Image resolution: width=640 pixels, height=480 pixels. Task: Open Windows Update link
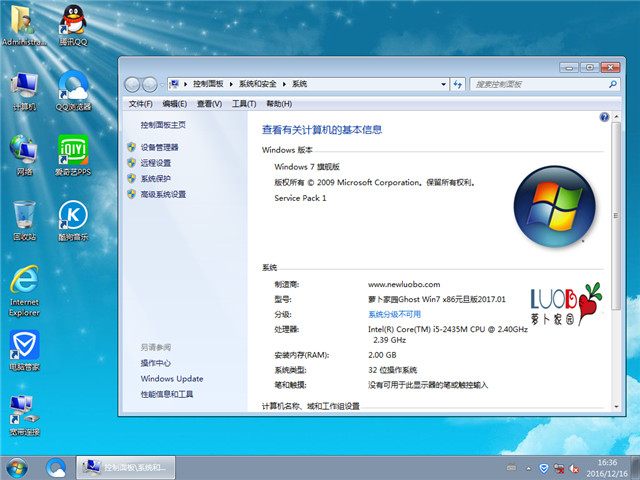pyautogui.click(x=172, y=379)
